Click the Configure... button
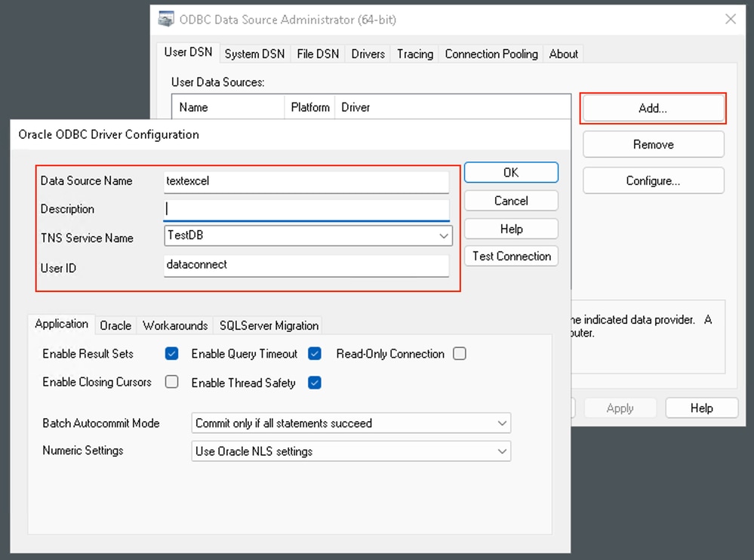The height and width of the screenshot is (560, 754). click(x=653, y=180)
